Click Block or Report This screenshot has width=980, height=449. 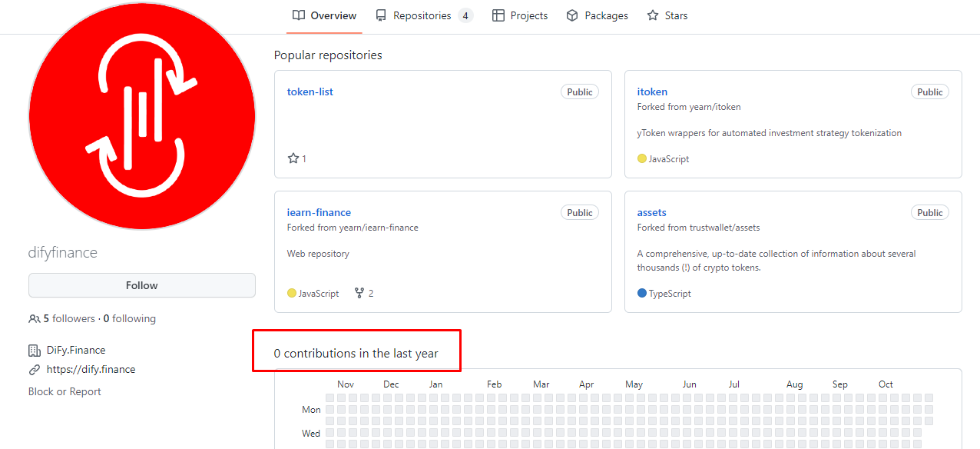65,391
